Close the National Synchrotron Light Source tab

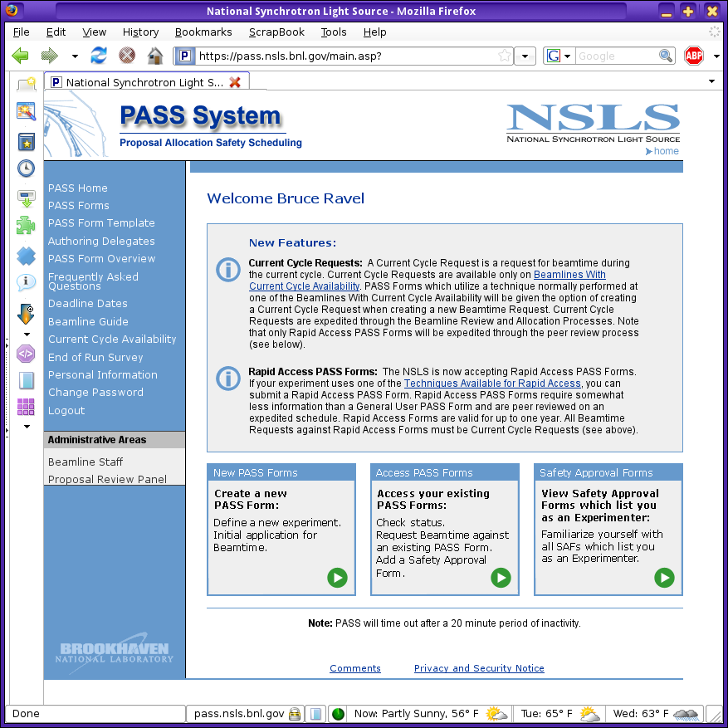point(235,82)
